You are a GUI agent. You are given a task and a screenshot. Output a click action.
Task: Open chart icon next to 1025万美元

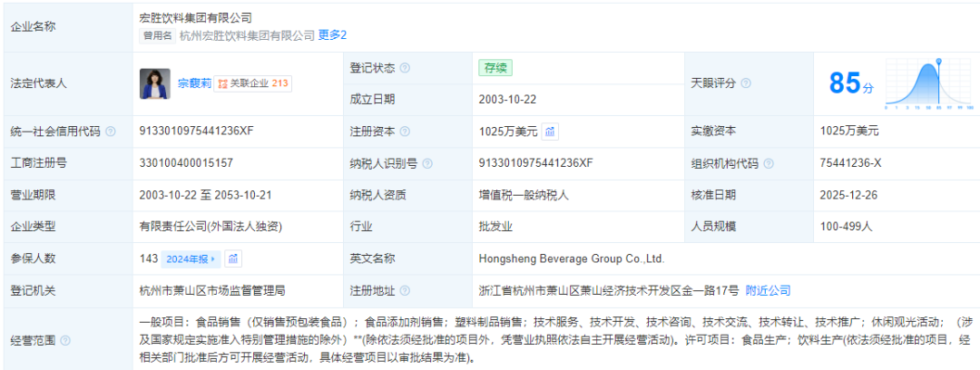[550, 131]
